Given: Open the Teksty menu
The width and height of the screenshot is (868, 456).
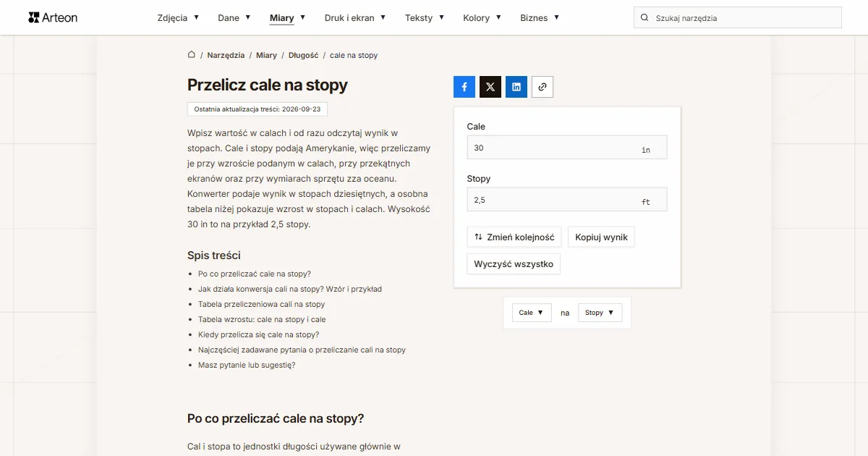Looking at the screenshot, I should click(425, 18).
